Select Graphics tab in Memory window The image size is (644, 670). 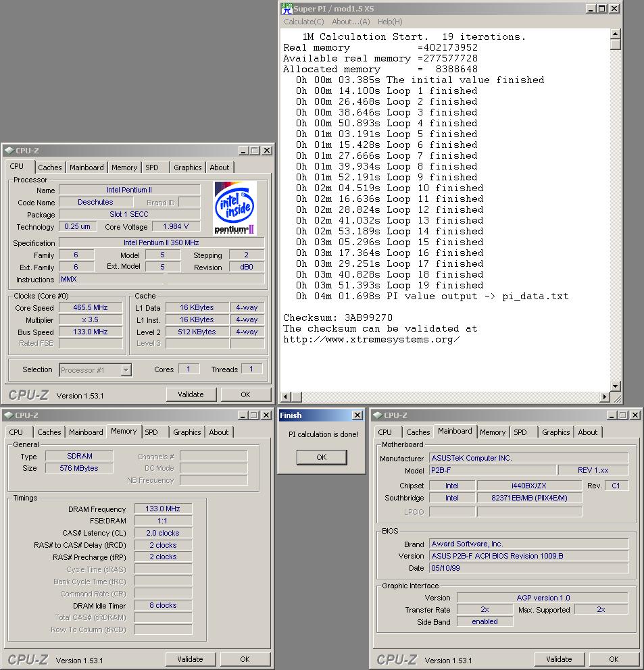[187, 432]
